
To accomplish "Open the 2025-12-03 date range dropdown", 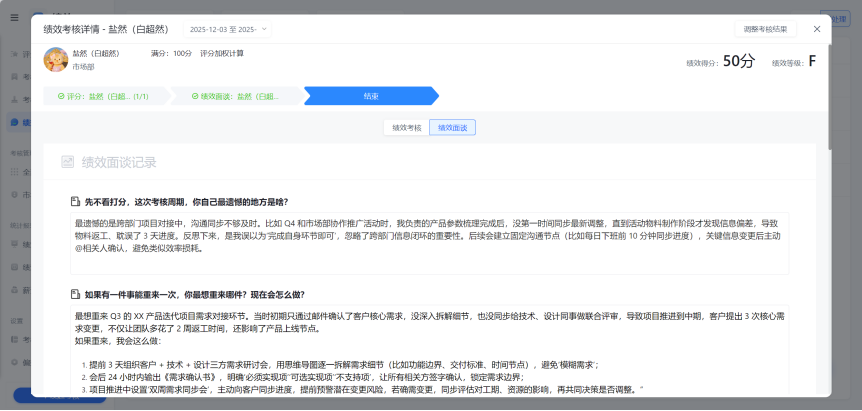I will (227, 29).
